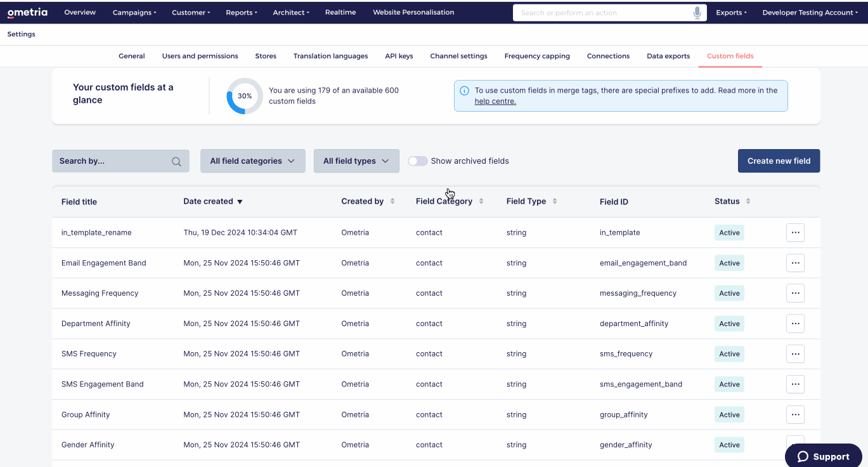Switch to Frequency capping tab
The width and height of the screenshot is (868, 467).
(537, 56)
